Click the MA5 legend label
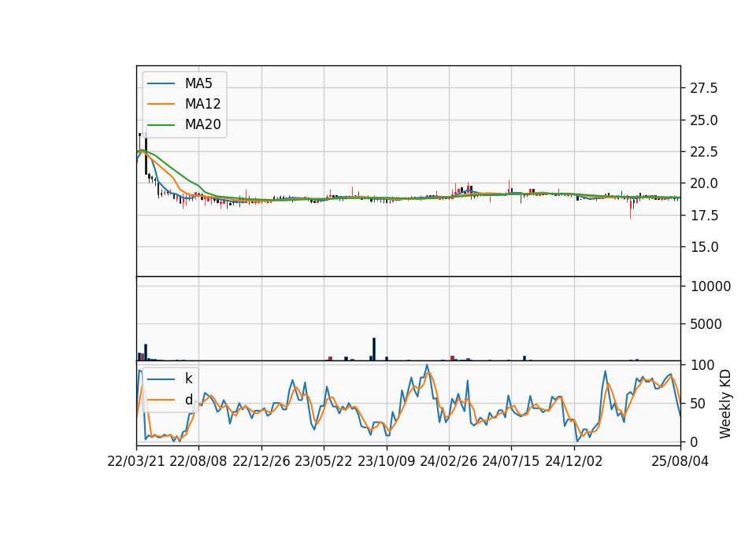Viewport: 756px width, 543px height. pos(198,83)
